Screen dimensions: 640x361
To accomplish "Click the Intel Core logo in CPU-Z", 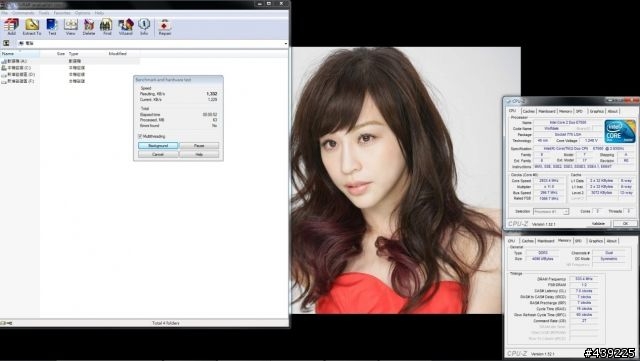I will [x=620, y=131].
